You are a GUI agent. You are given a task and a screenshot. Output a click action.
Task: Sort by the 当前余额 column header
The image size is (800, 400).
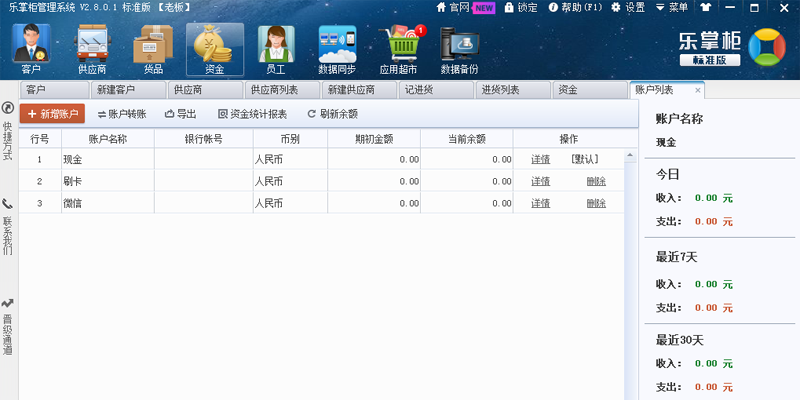pos(467,139)
